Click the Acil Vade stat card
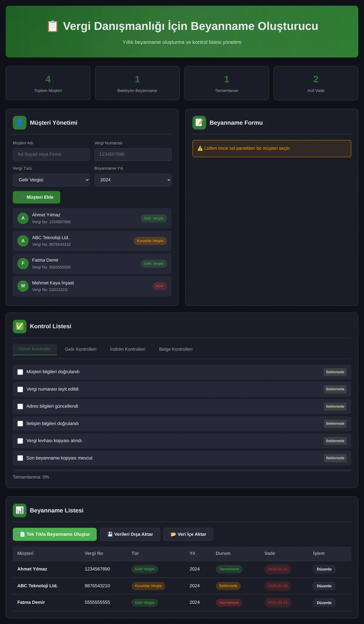Screen dimensions: 364x624 pos(316,83)
